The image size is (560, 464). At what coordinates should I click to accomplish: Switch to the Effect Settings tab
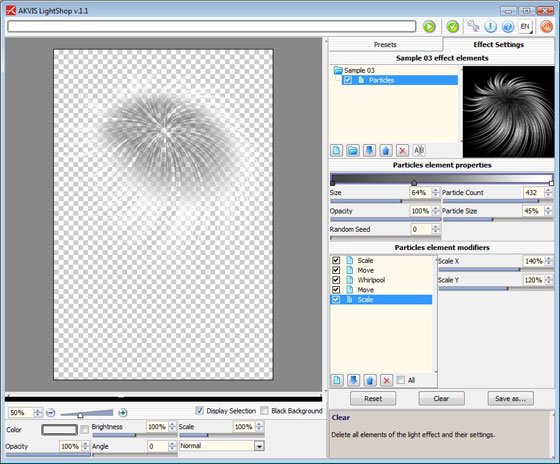(499, 45)
